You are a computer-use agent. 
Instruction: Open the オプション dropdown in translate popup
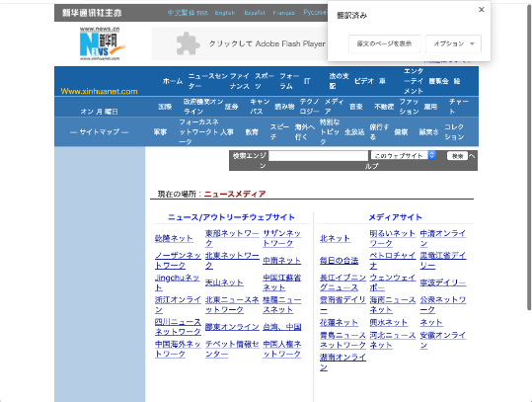point(453,43)
